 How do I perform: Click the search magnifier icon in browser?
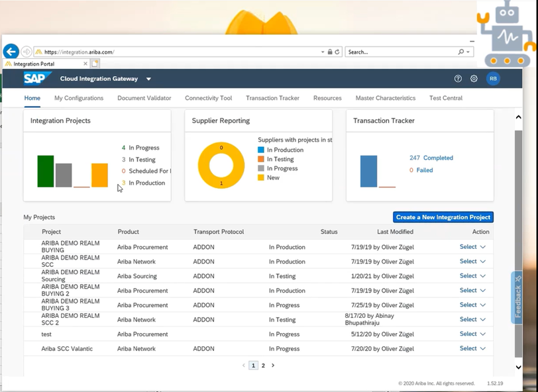coord(461,52)
